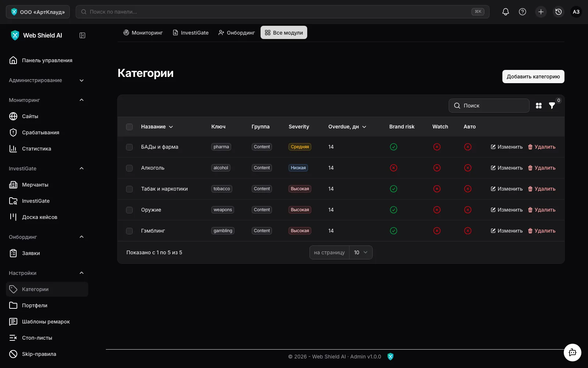Screen dimensions: 588x368
Task: Switch to grid view icon
Action: coord(539,106)
